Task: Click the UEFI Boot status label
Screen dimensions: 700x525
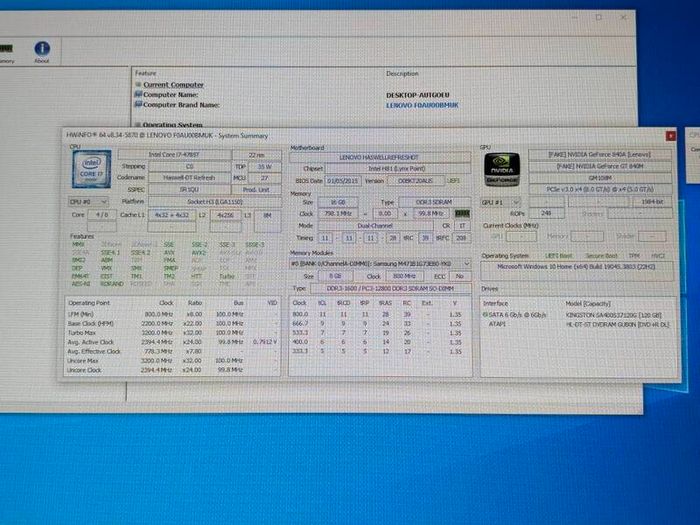Action: point(559,256)
